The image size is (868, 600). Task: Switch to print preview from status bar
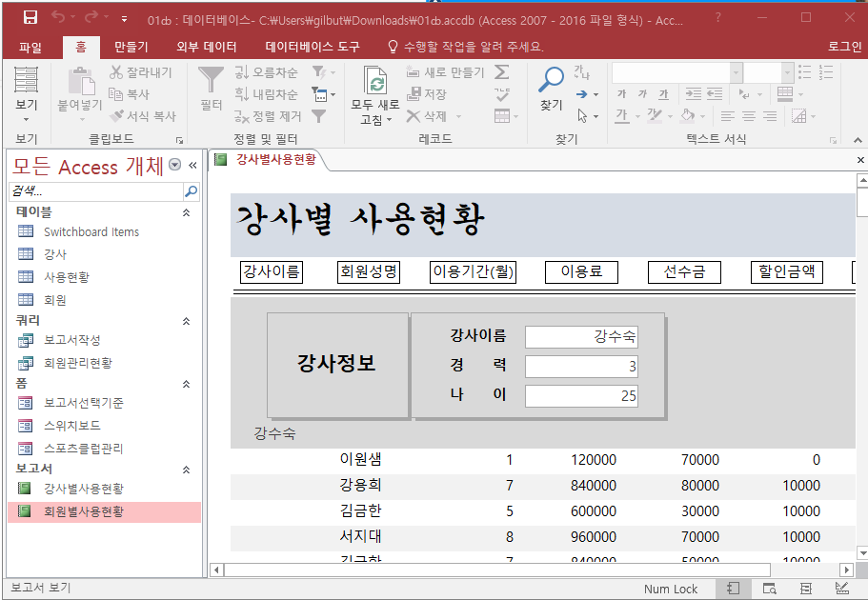click(769, 589)
